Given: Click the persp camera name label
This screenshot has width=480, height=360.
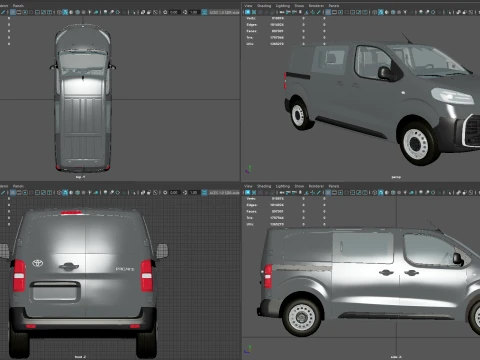Looking at the screenshot, I should (396, 177).
